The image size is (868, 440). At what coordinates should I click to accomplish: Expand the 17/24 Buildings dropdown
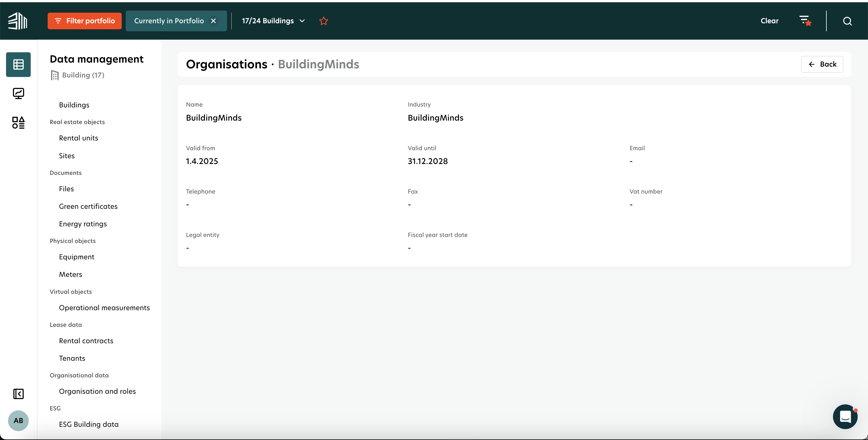(x=273, y=21)
